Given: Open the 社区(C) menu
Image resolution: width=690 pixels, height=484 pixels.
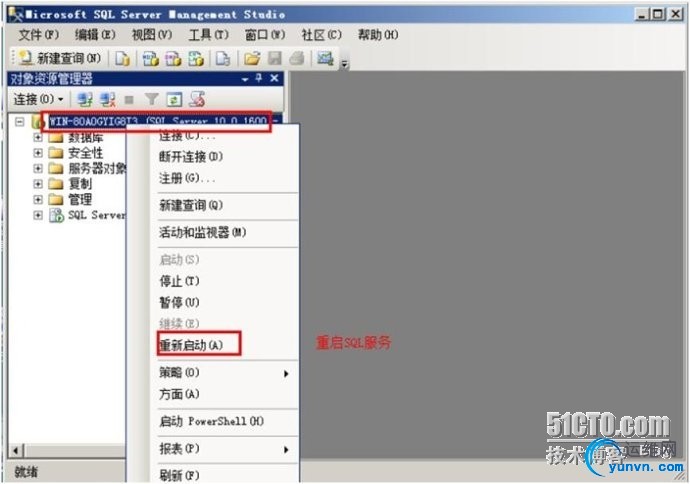Looking at the screenshot, I should coord(321,35).
